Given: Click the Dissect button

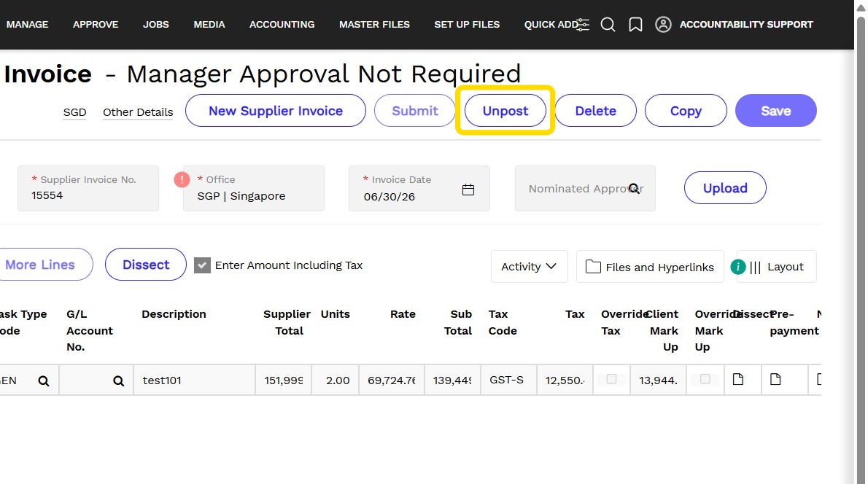Looking at the screenshot, I should (x=146, y=265).
